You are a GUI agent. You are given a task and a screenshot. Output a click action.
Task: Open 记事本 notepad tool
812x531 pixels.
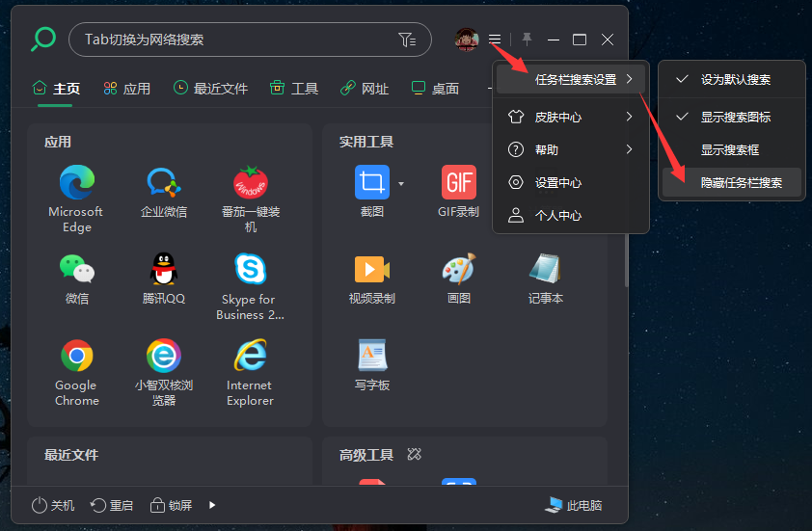545,269
